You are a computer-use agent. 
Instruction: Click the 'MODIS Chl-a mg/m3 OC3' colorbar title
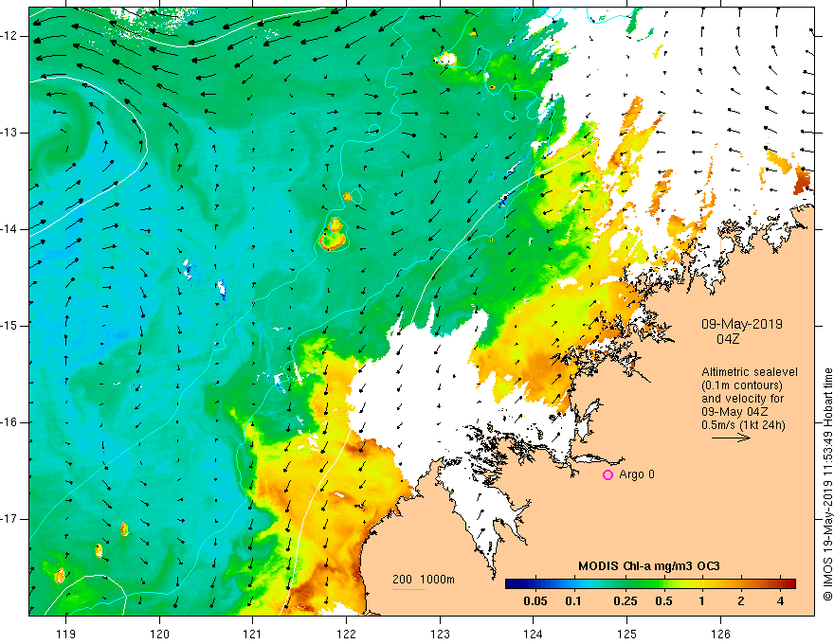pos(649,566)
